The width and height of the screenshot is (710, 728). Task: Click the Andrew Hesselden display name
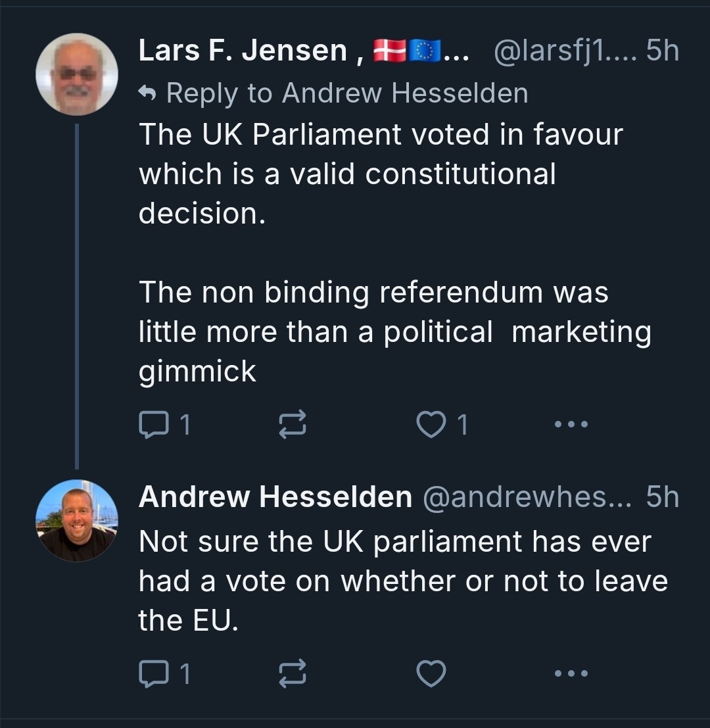coord(275,497)
